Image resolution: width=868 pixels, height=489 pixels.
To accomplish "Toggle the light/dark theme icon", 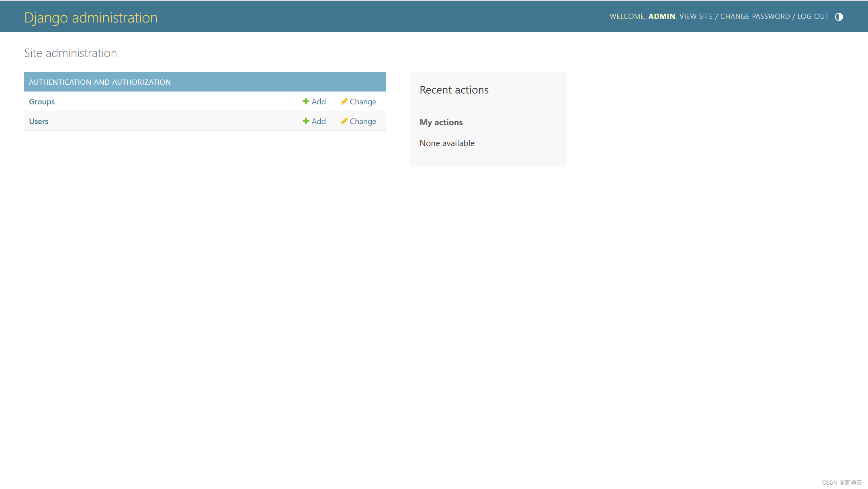I will [839, 17].
